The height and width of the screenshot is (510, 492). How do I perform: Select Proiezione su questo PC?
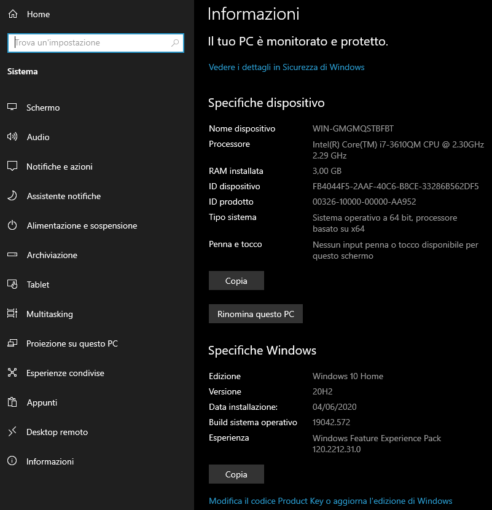(72, 344)
